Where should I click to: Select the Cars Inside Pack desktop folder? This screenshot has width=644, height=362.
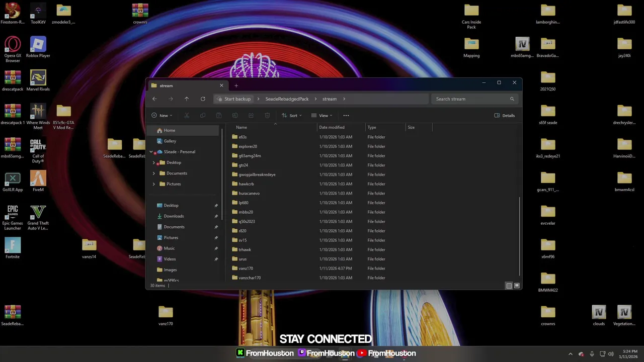pos(471,16)
